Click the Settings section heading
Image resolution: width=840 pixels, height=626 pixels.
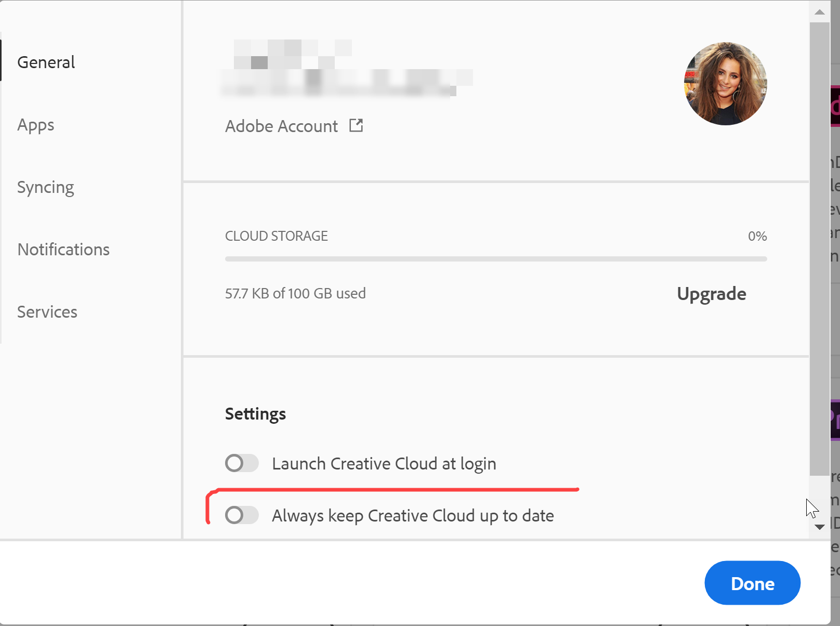(x=255, y=413)
